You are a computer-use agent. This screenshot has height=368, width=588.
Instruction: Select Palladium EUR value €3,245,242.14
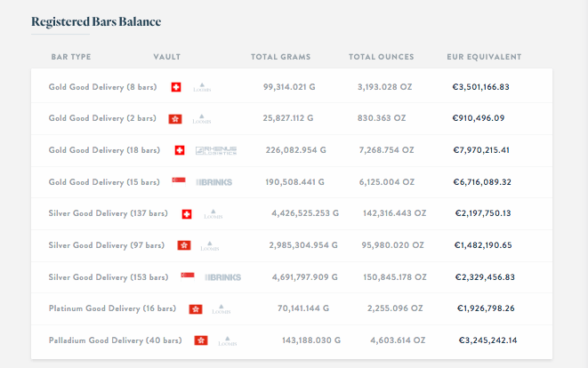(x=487, y=340)
